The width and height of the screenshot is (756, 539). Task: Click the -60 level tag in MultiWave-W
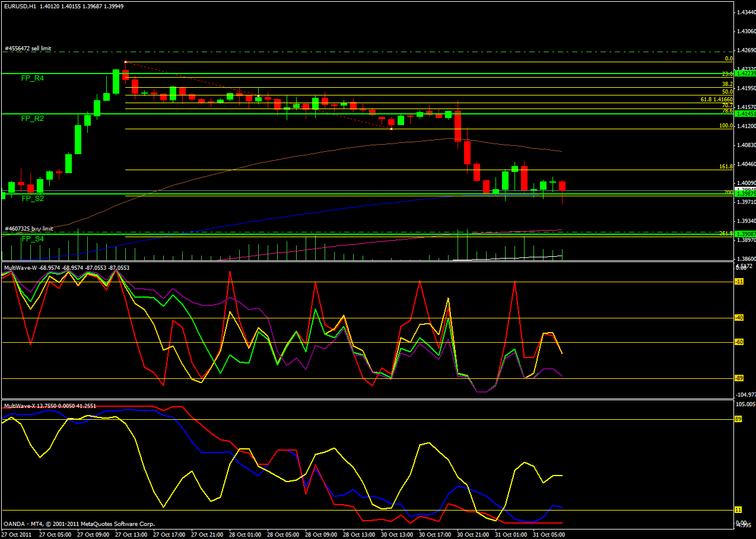[739, 342]
